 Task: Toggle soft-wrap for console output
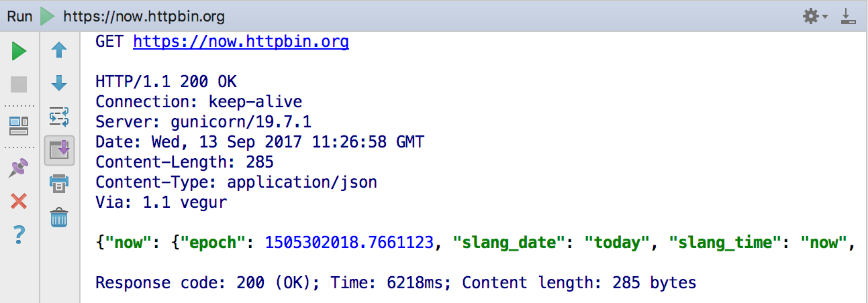click(59, 117)
